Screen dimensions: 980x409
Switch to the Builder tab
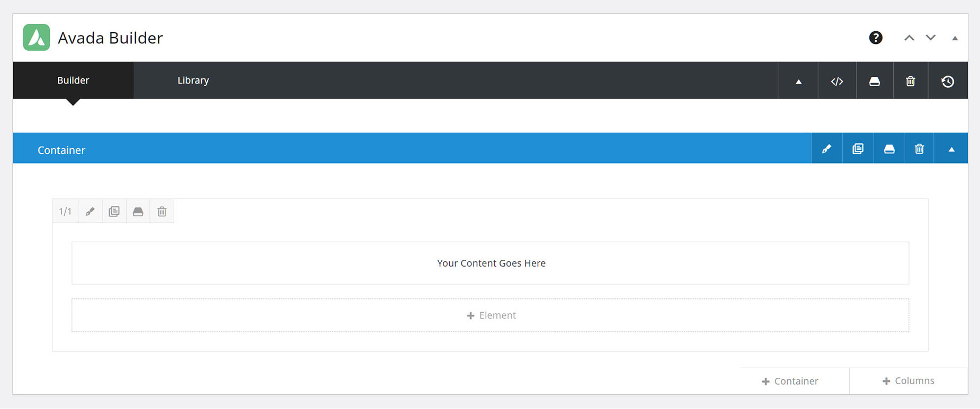click(x=73, y=80)
